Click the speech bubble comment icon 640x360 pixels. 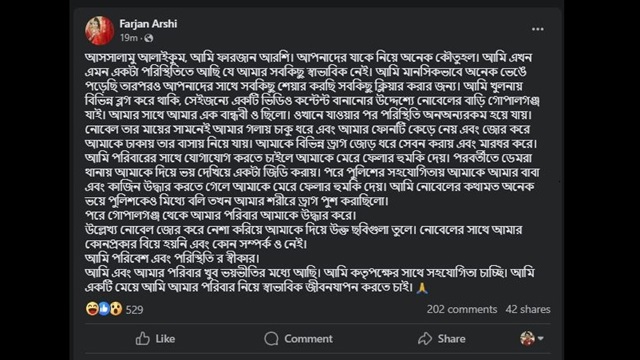pos(271,339)
